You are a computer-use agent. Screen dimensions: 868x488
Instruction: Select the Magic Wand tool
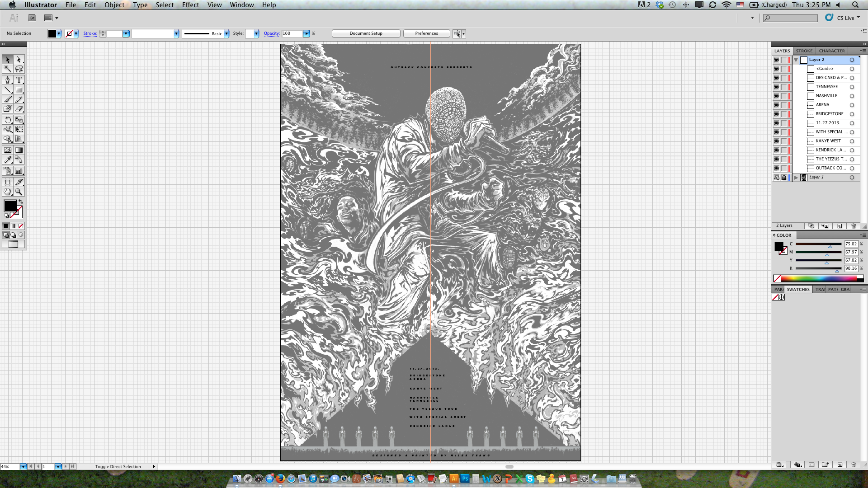[x=8, y=69]
